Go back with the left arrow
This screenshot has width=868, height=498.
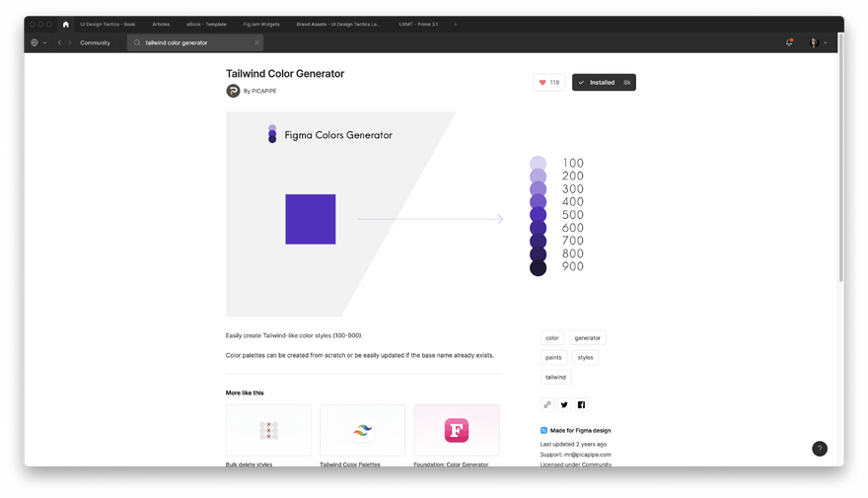(59, 42)
